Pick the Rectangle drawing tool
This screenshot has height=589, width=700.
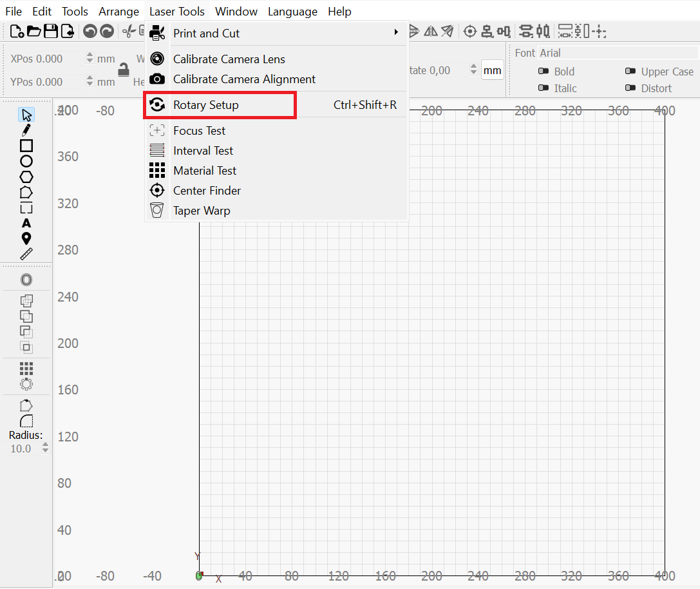[26, 146]
